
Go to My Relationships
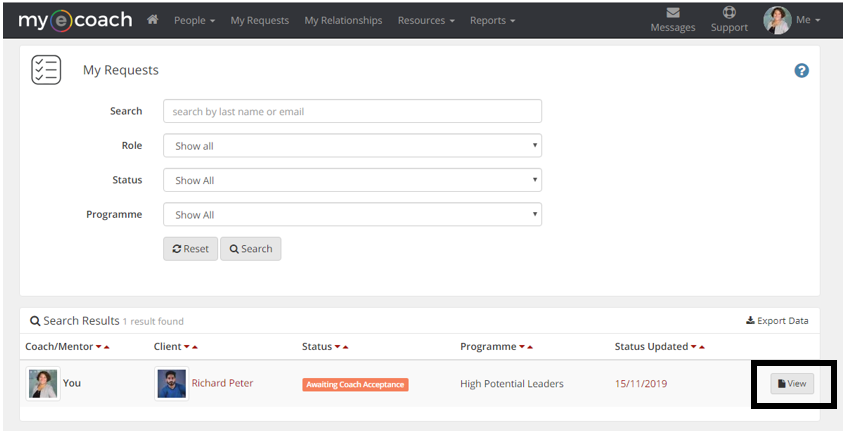pos(343,21)
